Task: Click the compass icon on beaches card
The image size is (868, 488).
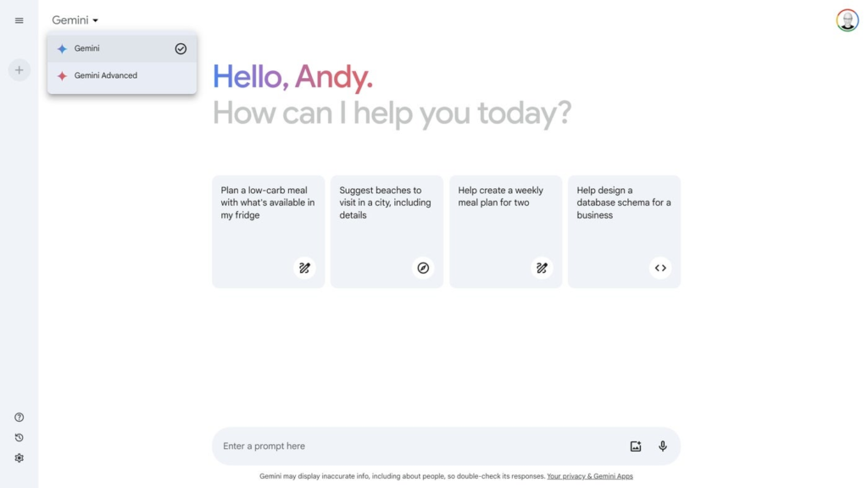Action: [423, 268]
